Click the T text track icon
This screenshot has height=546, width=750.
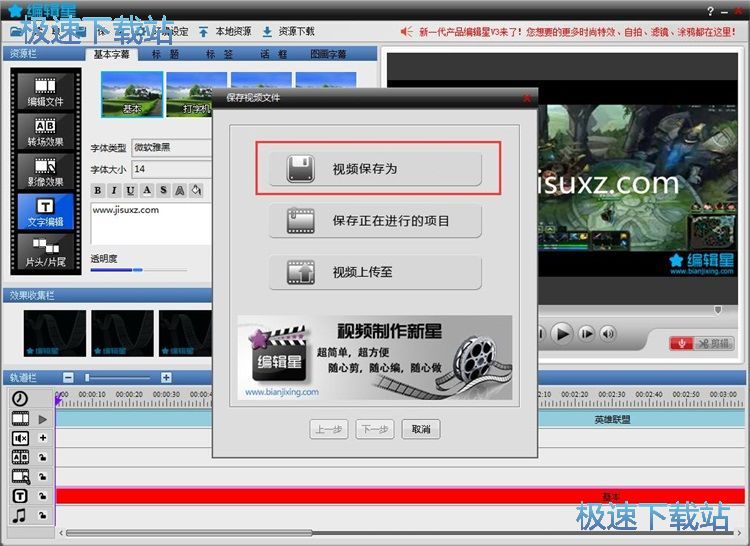[x=20, y=496]
